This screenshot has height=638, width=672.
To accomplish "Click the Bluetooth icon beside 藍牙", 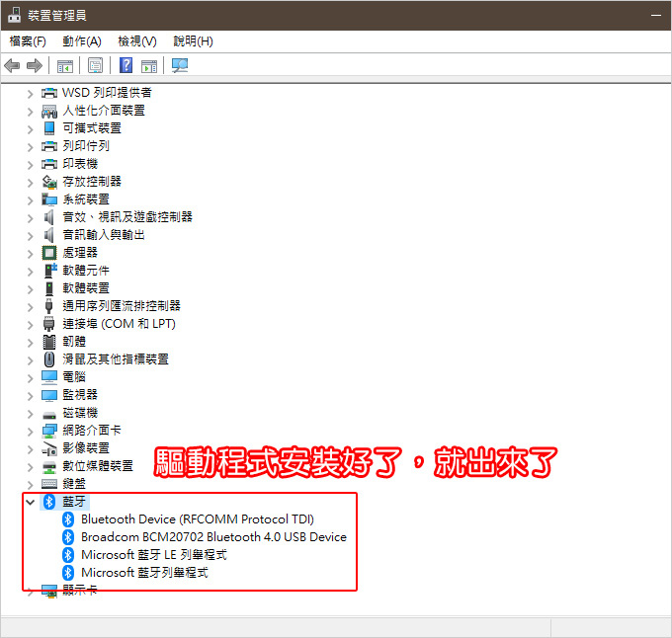I will [x=49, y=502].
